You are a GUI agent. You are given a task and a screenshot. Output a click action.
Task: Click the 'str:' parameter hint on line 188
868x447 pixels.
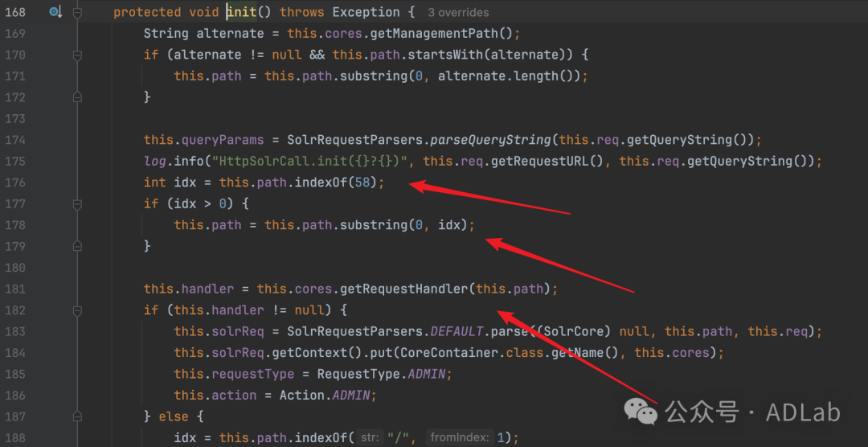point(369,438)
